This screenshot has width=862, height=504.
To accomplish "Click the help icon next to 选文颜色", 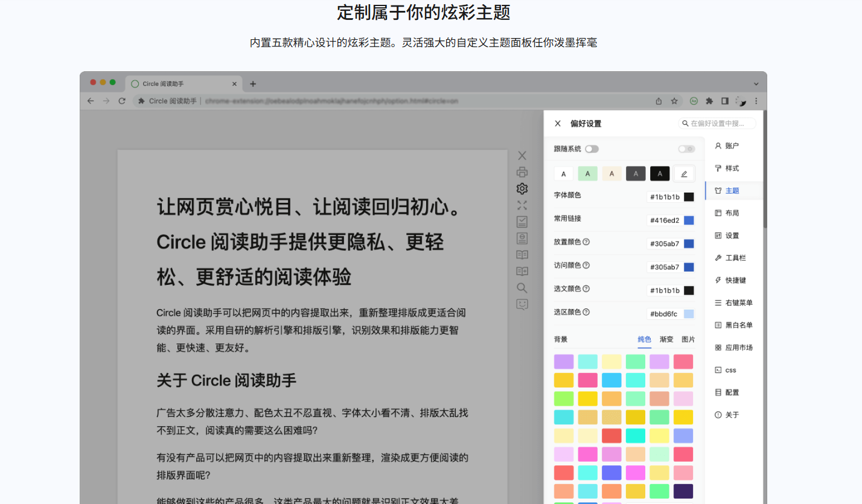I will tap(586, 289).
